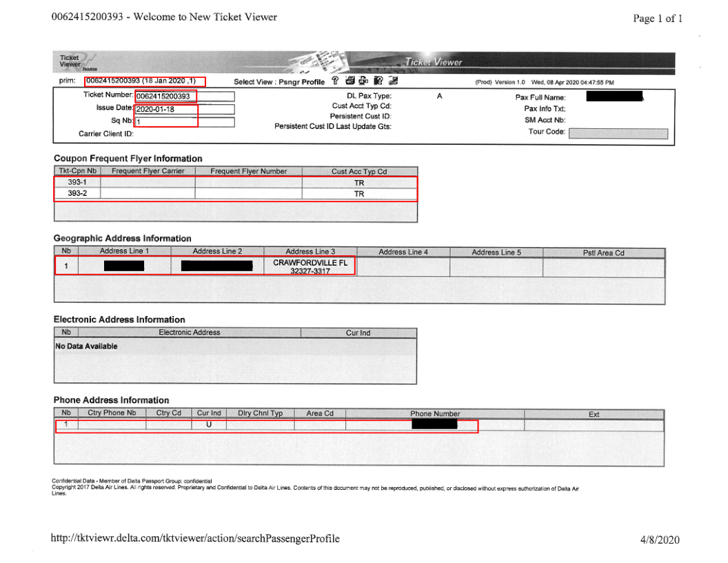The image size is (728, 563).
Task: Click the Electronic Address column header
Action: point(189,333)
